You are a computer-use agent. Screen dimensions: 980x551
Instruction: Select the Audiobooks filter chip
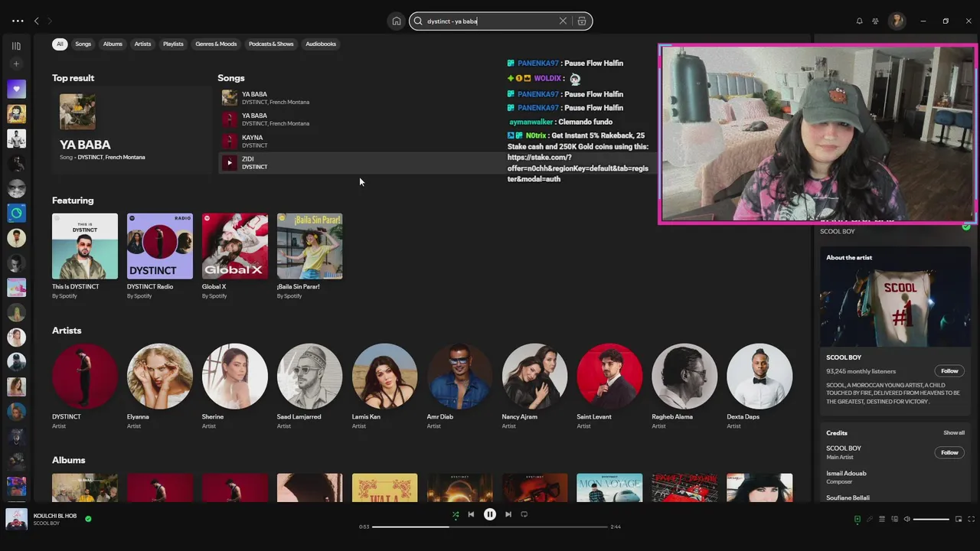tap(321, 44)
